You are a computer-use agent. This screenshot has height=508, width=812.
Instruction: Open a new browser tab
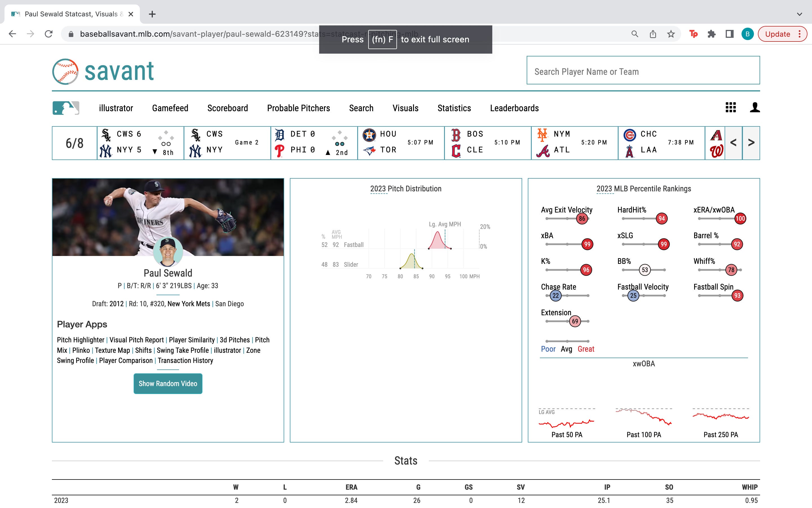click(152, 14)
